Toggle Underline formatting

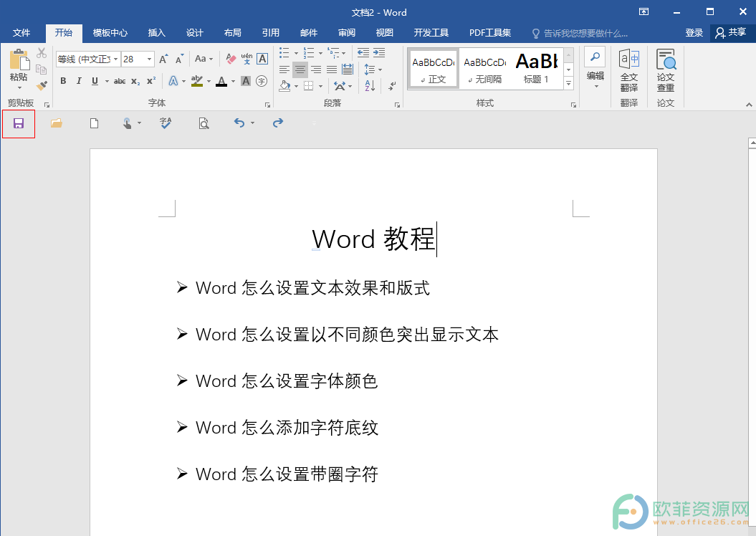[x=95, y=81]
